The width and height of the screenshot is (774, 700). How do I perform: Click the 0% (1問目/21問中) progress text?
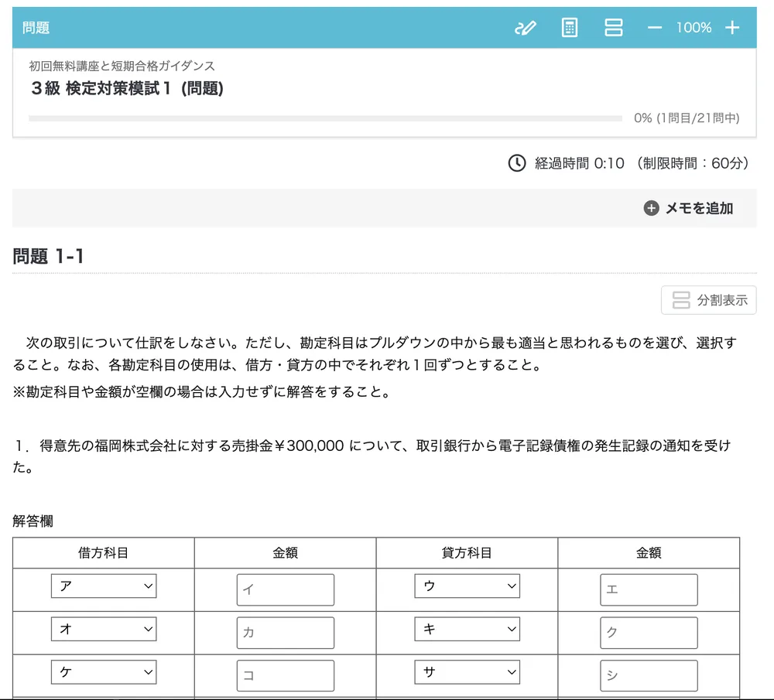pyautogui.click(x=687, y=118)
